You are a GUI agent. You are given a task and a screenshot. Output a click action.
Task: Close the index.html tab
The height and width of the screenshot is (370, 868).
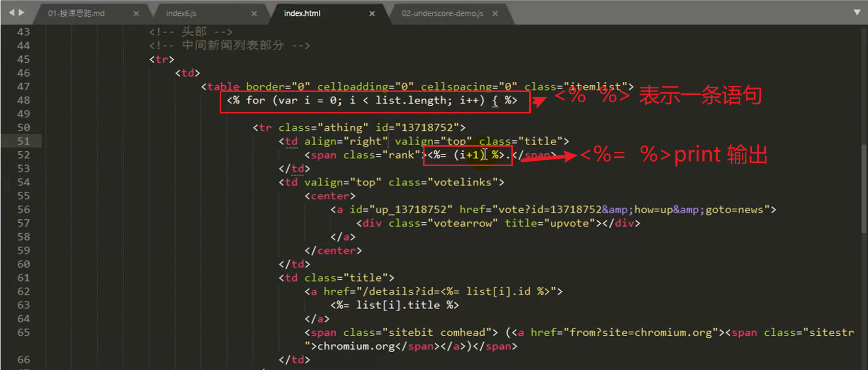(x=372, y=14)
